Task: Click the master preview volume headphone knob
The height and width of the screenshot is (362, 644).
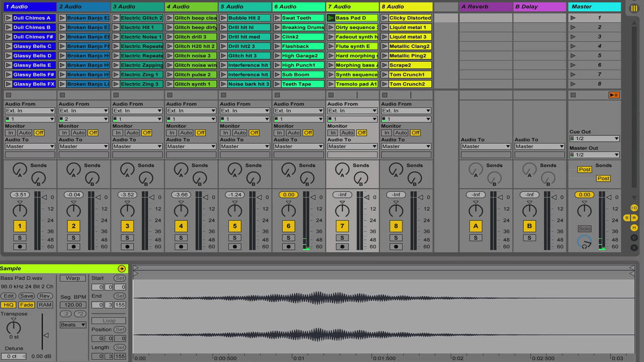Action: (x=584, y=242)
